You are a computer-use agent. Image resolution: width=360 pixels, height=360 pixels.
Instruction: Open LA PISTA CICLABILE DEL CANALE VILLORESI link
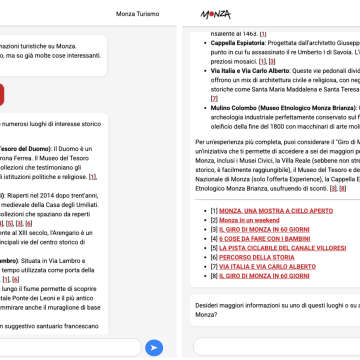pyautogui.click(x=282, y=248)
